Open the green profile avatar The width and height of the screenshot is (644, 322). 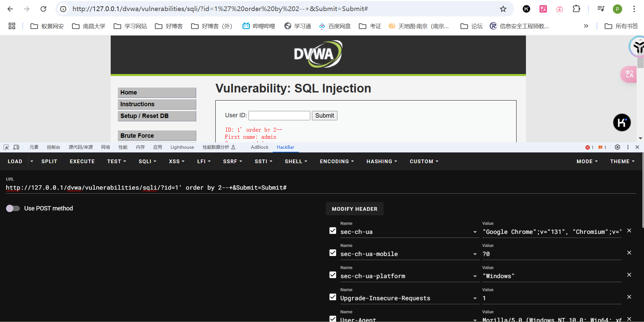click(618, 9)
